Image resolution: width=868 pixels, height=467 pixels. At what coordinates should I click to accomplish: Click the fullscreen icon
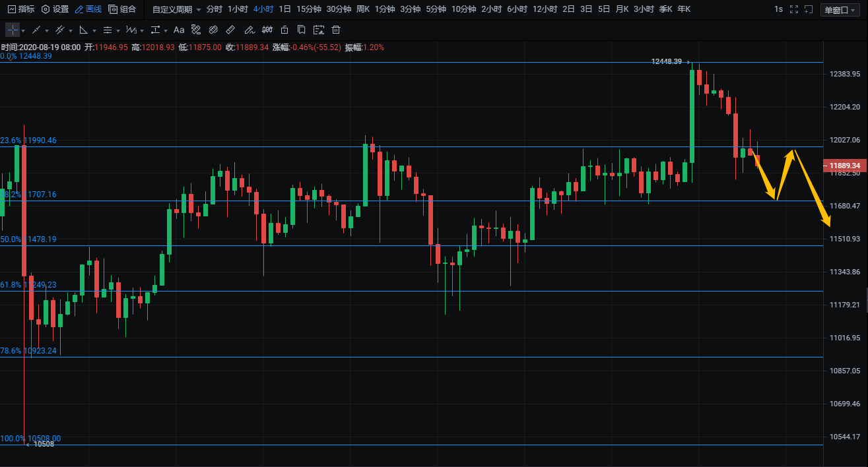coord(794,9)
